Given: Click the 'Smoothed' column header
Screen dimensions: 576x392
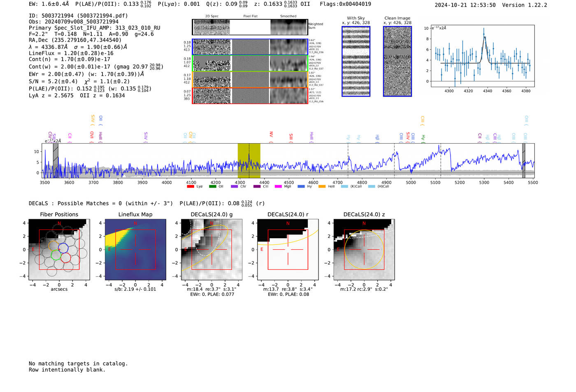Looking at the screenshot, I should tap(288, 16).
